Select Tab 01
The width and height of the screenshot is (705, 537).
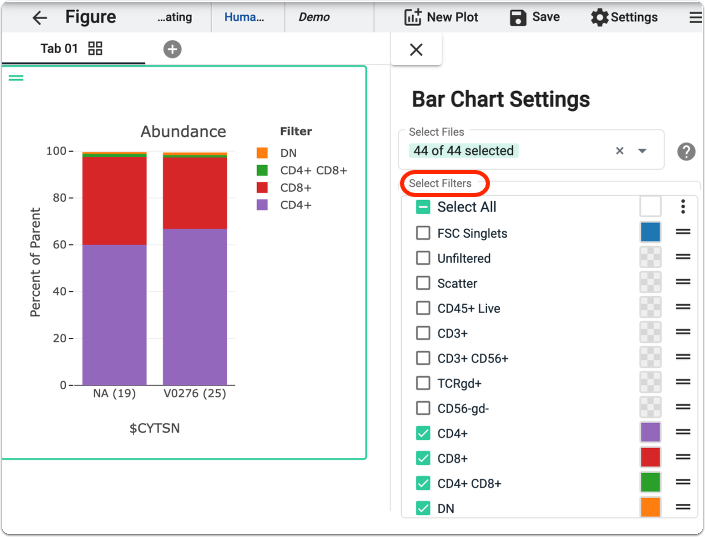[59, 48]
